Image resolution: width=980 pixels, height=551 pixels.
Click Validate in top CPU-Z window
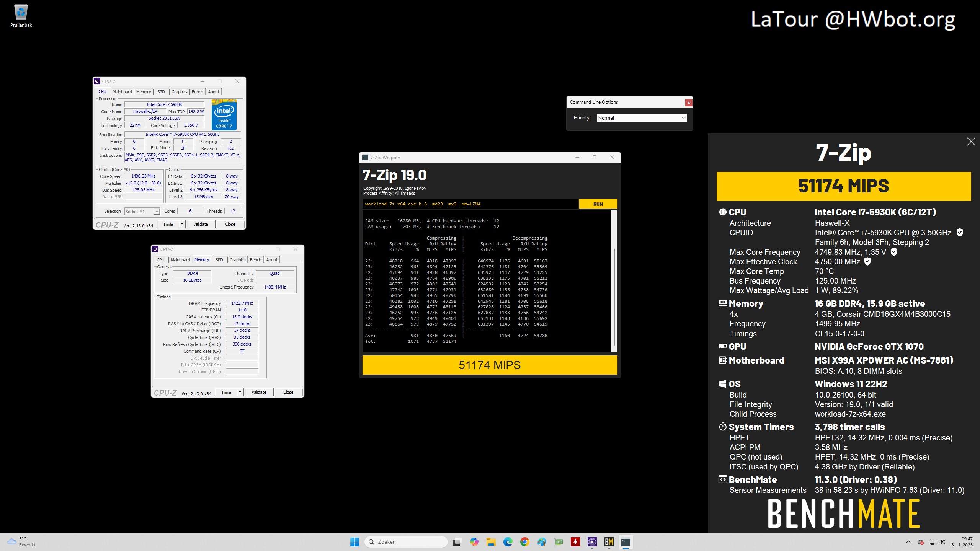(201, 224)
